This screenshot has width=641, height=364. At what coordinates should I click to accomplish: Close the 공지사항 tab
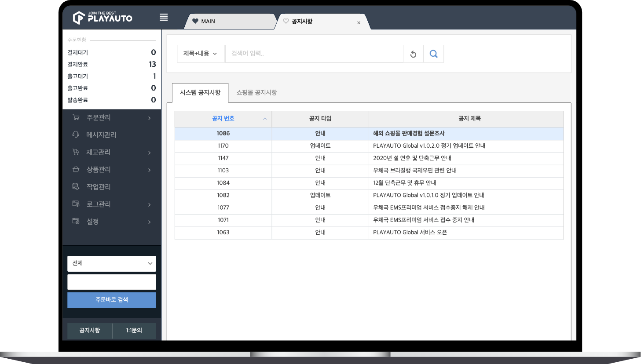point(359,23)
